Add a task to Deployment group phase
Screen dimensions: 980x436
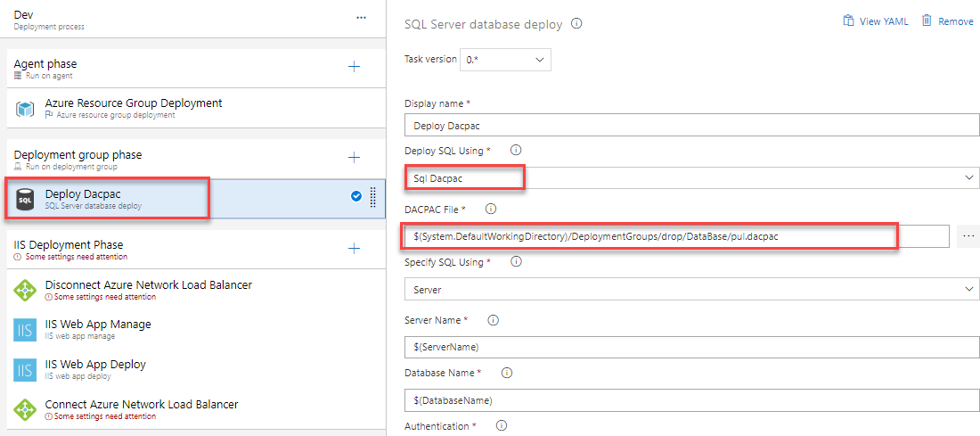(x=354, y=158)
